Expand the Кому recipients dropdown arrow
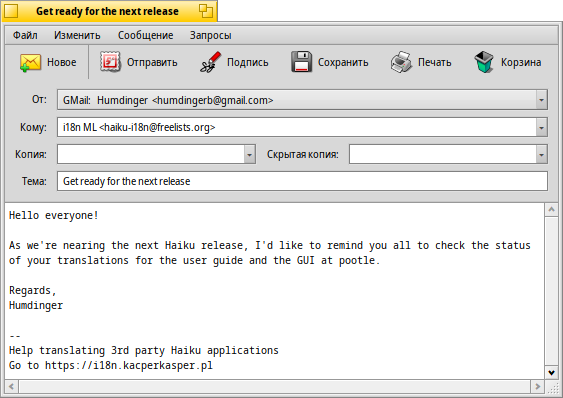563x398 pixels. (541, 127)
